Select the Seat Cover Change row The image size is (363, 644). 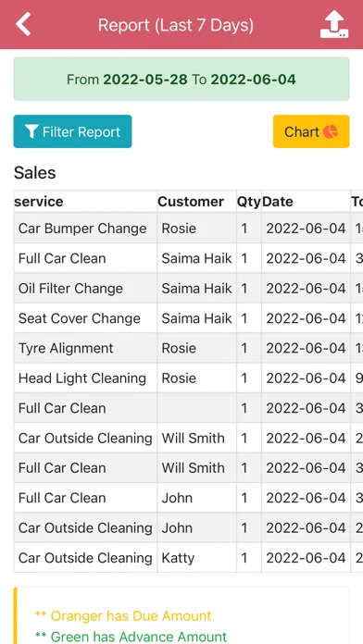click(181, 318)
